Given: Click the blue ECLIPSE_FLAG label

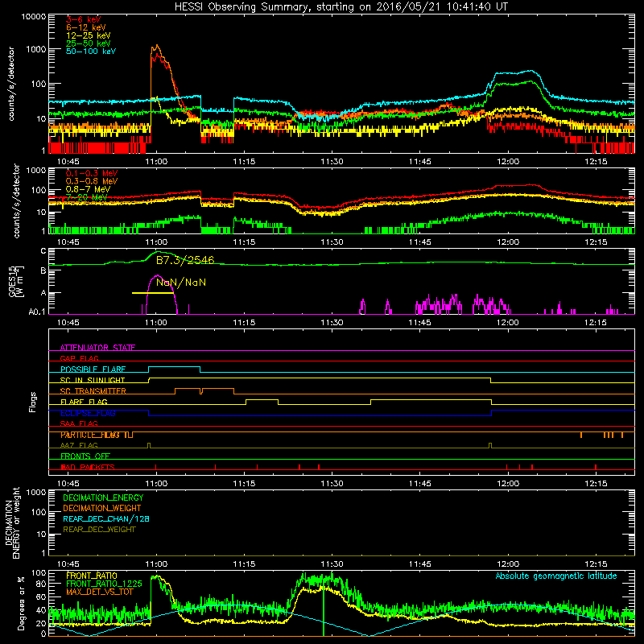Looking at the screenshot, I should pos(88,413).
